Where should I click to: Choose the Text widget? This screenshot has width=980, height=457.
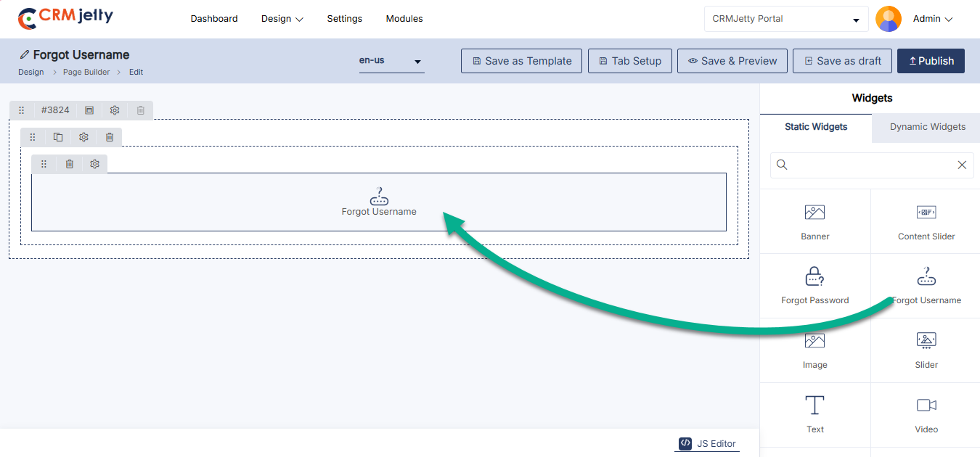pos(814,413)
